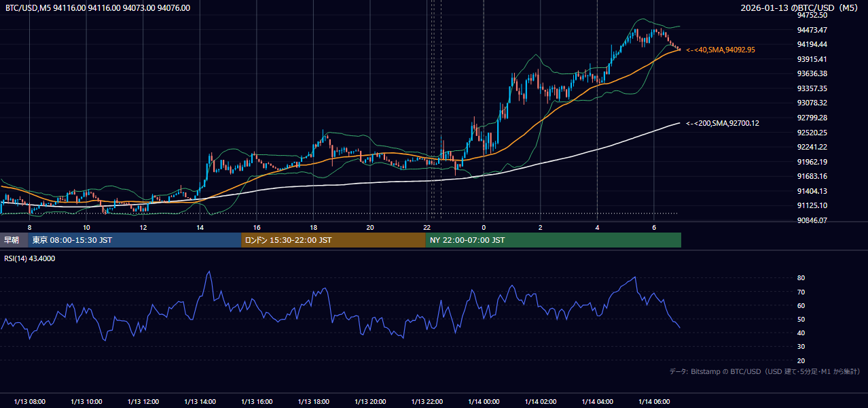The width and height of the screenshot is (868, 408).
Task: Click price axis label 90846.07
Action: point(812,220)
